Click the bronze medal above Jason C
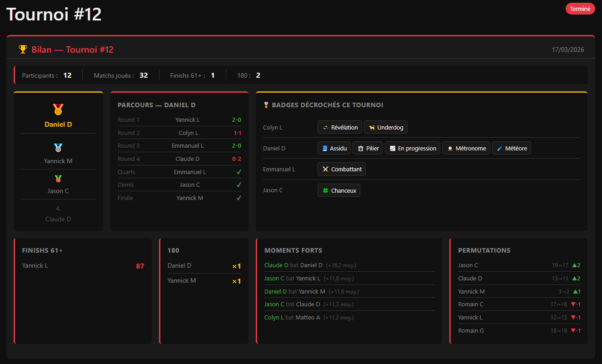602x364 pixels. pos(58,179)
